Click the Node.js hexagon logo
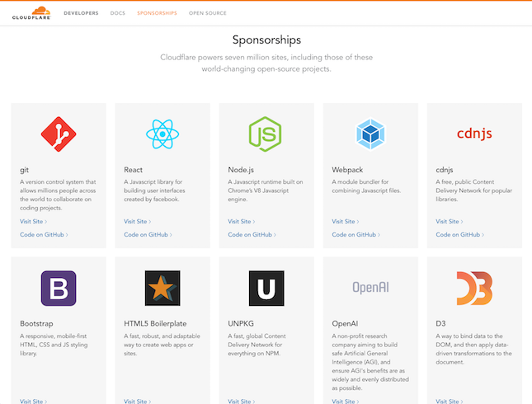This screenshot has width=532, height=404. click(x=265, y=134)
